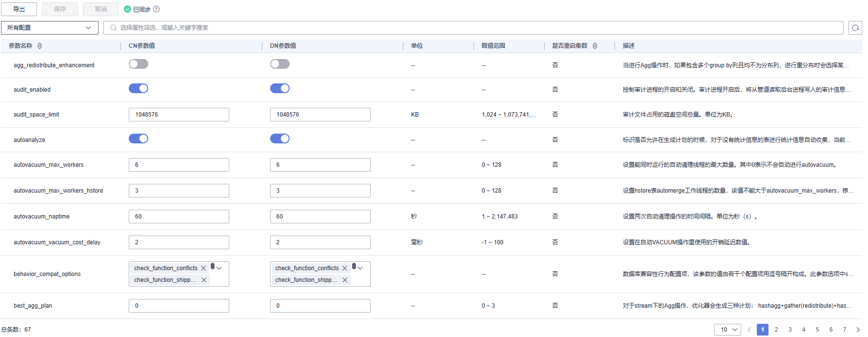Click the 导出 button
The image size is (868, 337).
click(19, 9)
